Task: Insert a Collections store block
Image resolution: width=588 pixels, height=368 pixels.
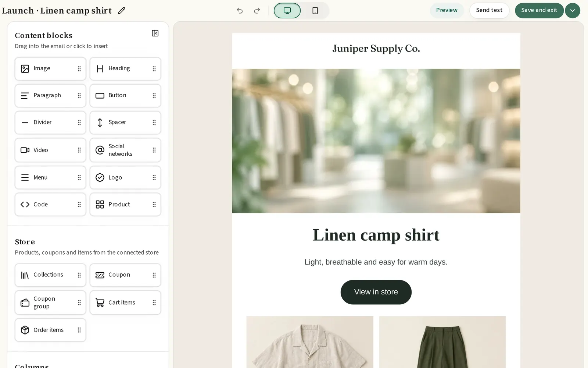Action: coord(50,275)
